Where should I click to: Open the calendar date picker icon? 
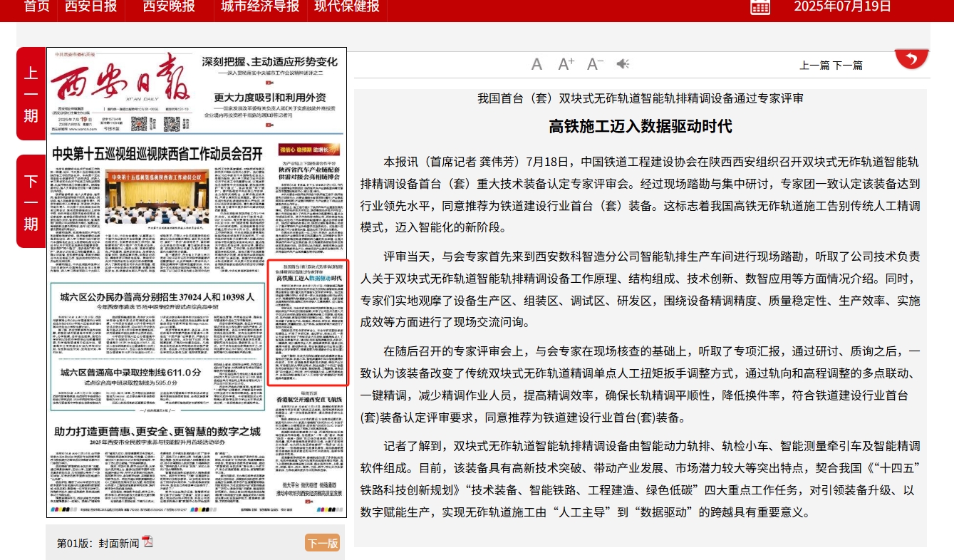point(760,6)
